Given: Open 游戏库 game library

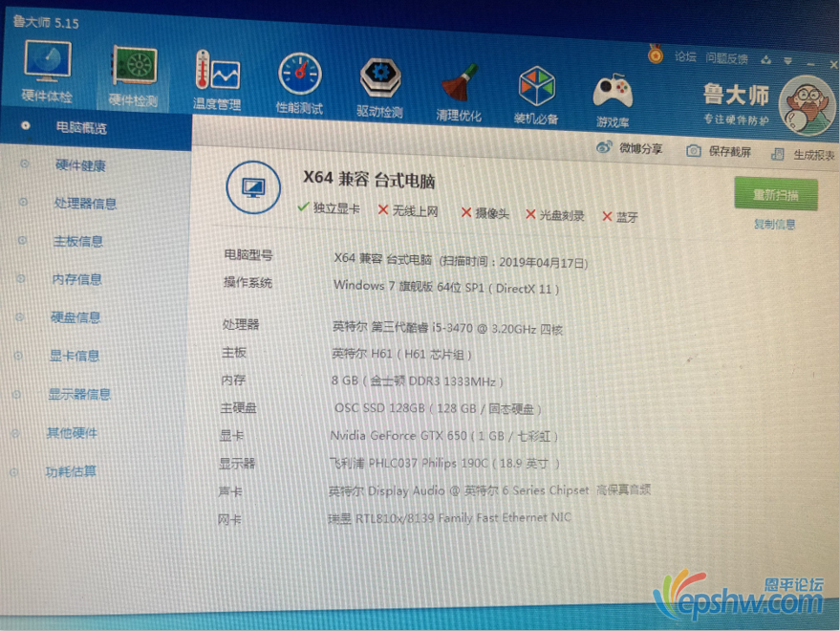Looking at the screenshot, I should tap(613, 100).
